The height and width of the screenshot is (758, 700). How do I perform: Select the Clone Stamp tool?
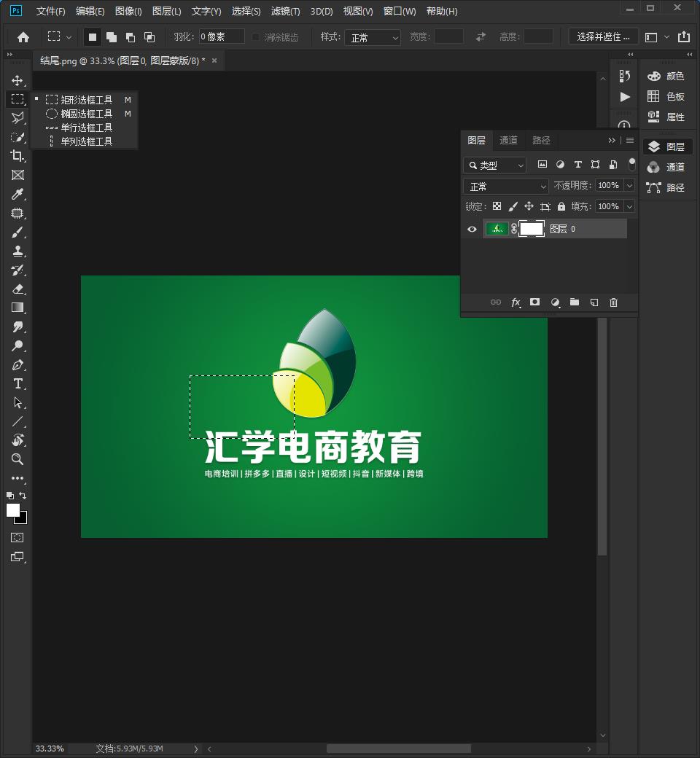pyautogui.click(x=17, y=251)
